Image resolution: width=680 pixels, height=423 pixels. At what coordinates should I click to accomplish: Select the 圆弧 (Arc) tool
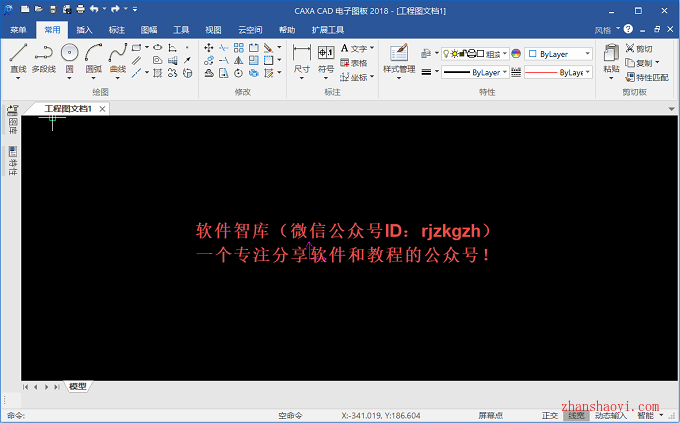tap(94, 58)
